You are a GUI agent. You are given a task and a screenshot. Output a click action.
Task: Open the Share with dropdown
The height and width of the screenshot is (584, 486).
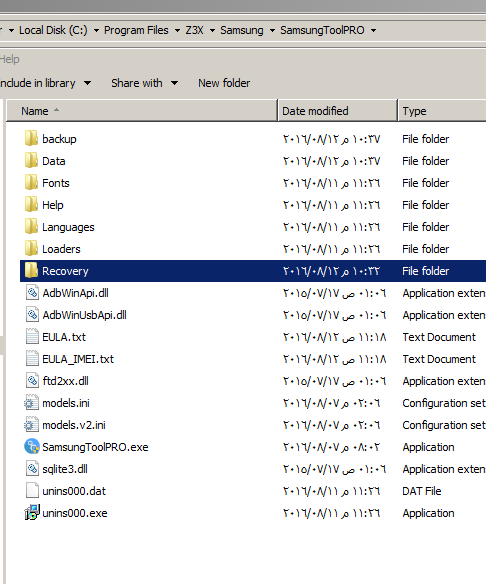144,83
